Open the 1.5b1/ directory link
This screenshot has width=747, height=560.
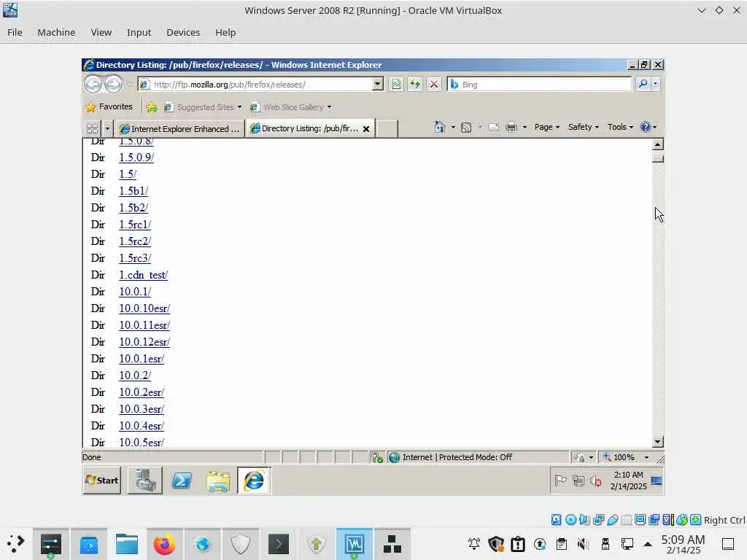[133, 191]
